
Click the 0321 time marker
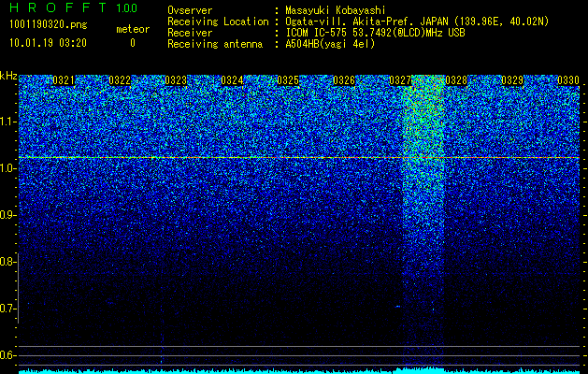[64, 80]
